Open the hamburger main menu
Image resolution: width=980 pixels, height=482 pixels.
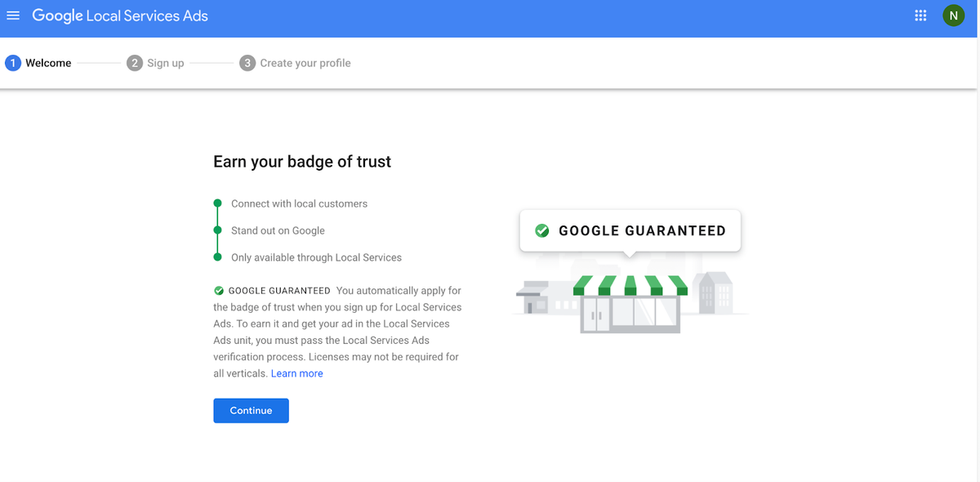pos(13,16)
